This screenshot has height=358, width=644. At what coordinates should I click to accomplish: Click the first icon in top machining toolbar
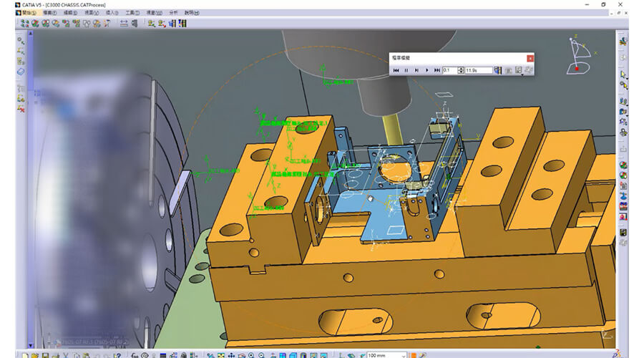pos(25,23)
